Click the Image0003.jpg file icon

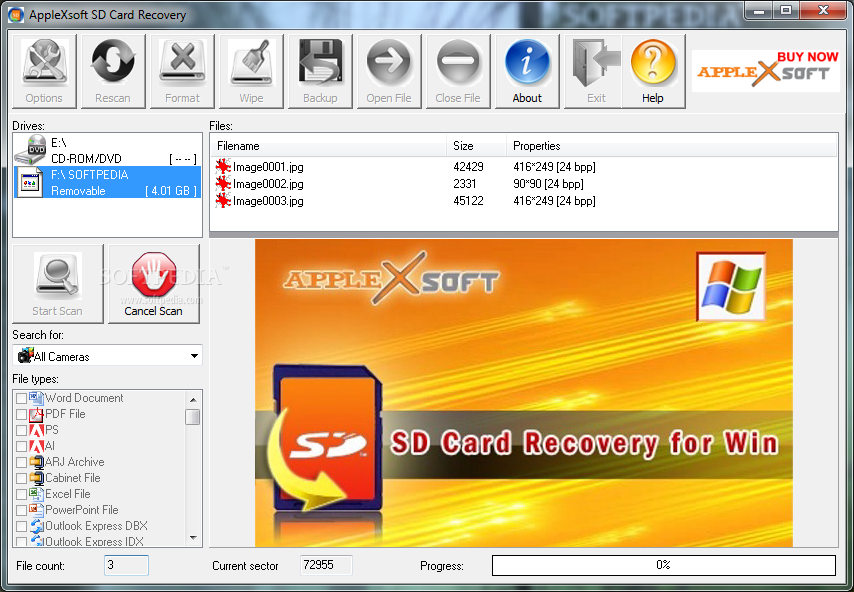[x=223, y=200]
